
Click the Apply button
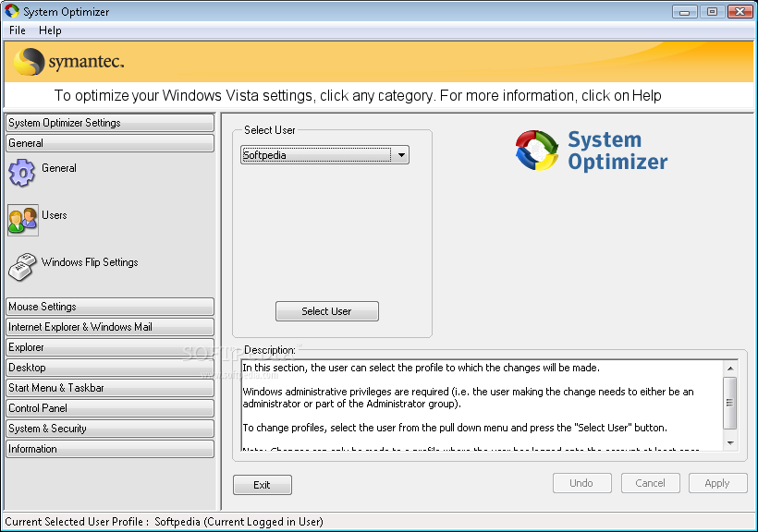(x=718, y=483)
